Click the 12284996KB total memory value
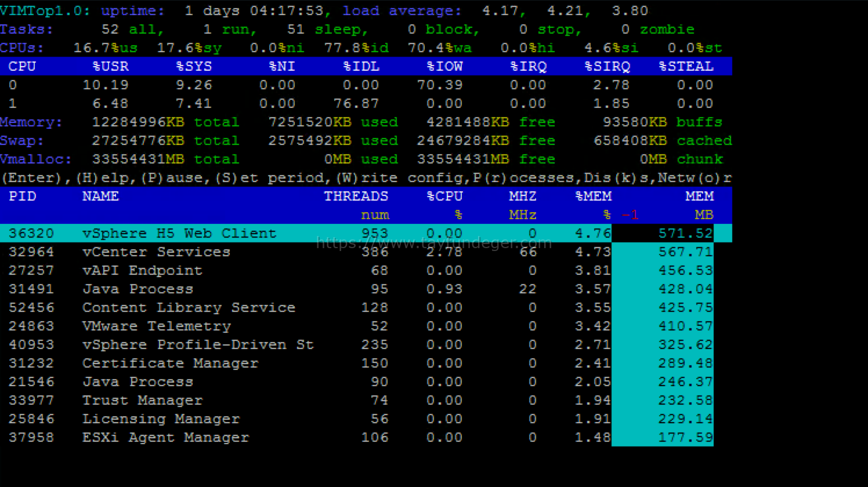This screenshot has width=868, height=487. click(x=138, y=122)
